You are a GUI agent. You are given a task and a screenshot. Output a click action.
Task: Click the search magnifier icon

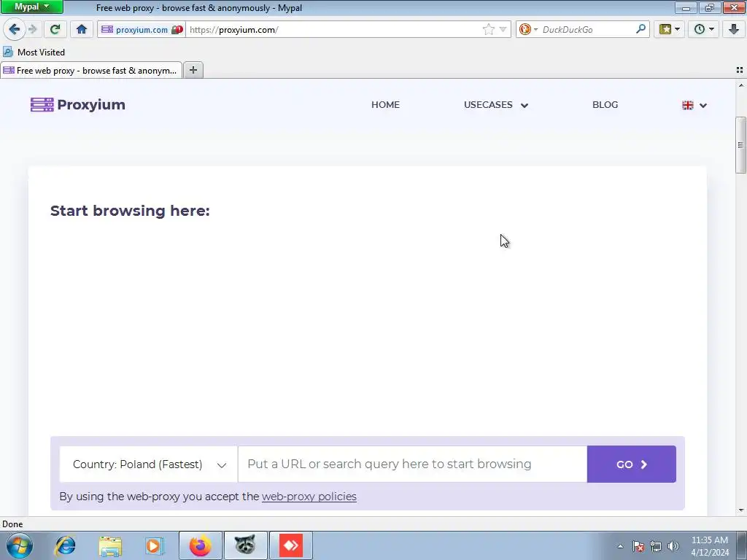coord(640,29)
